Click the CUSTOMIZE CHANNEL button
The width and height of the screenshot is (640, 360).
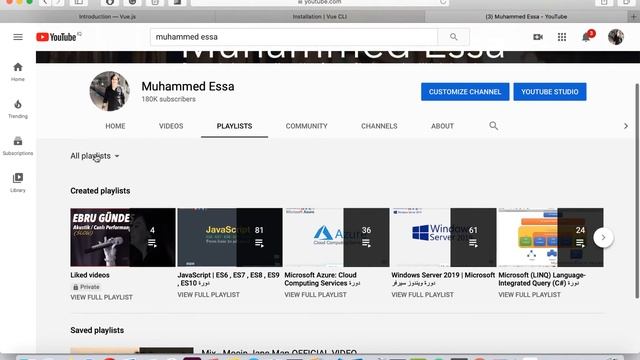point(465,92)
